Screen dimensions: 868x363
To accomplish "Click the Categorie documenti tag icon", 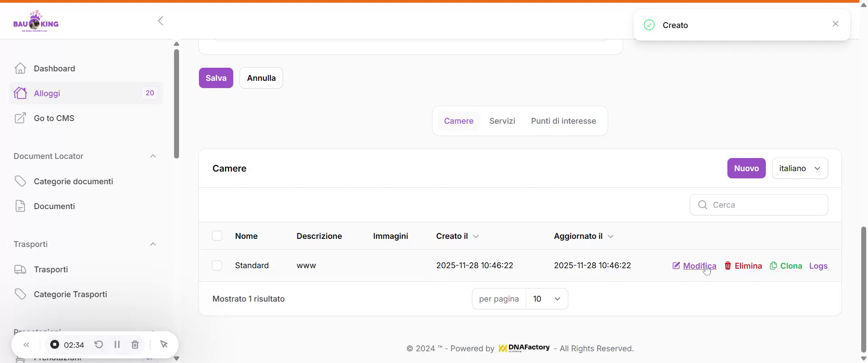I will [20, 181].
